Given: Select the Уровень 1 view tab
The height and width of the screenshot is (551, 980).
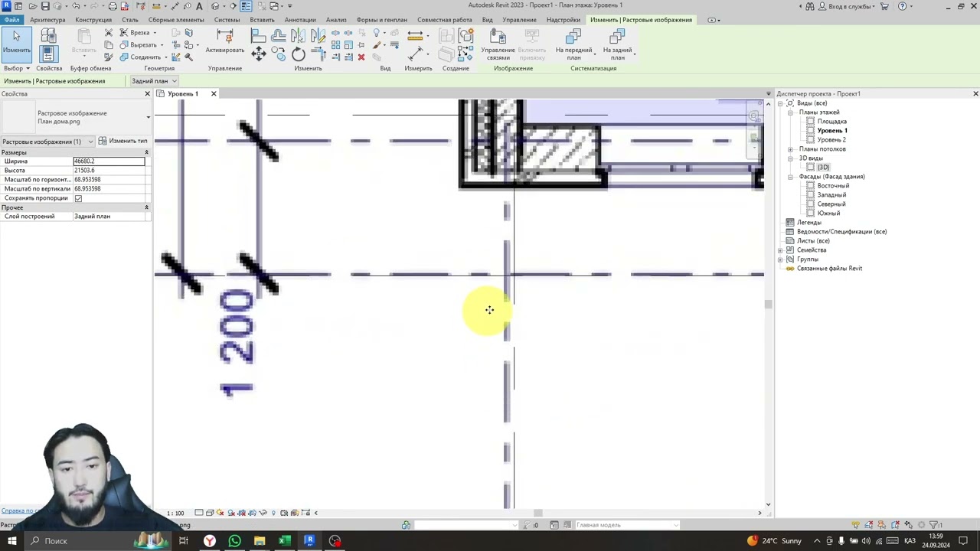Looking at the screenshot, I should click(182, 93).
